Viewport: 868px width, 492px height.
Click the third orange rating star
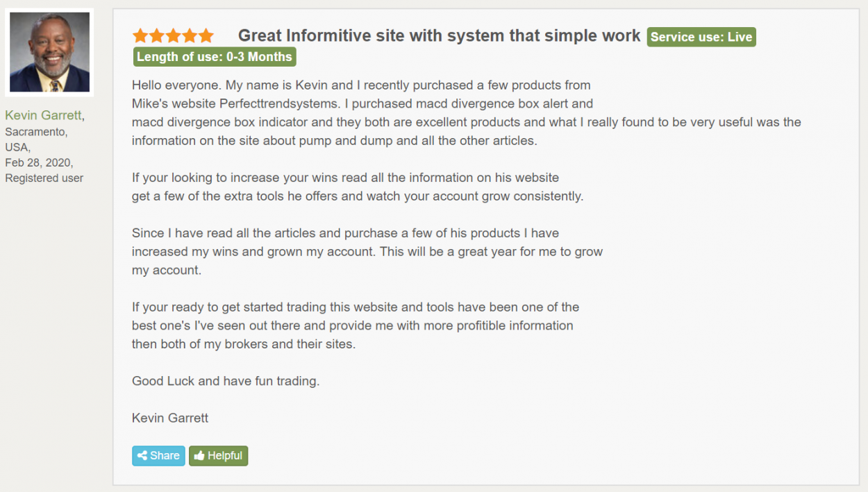pos(174,35)
